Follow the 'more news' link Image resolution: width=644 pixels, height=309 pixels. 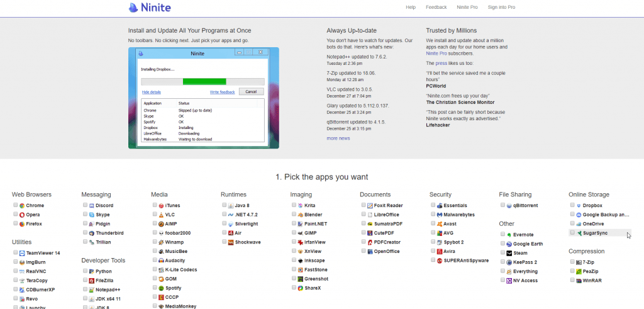coord(338,138)
